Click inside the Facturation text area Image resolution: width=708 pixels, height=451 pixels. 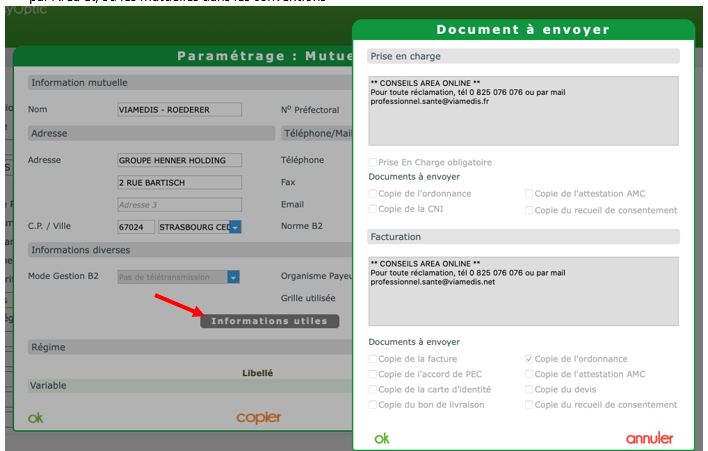(523, 290)
